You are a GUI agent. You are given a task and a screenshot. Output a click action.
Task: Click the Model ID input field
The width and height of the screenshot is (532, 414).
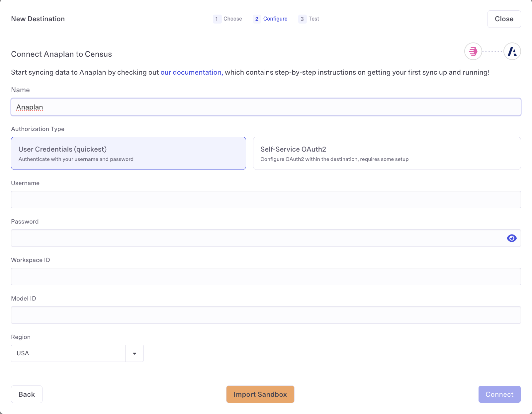pos(266,315)
